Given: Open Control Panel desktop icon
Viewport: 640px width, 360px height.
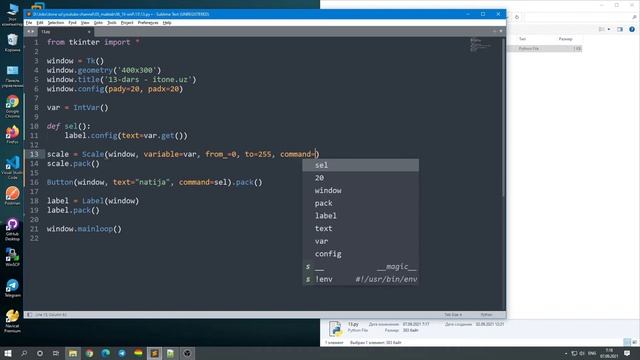Looking at the screenshot, I should click(12, 76).
